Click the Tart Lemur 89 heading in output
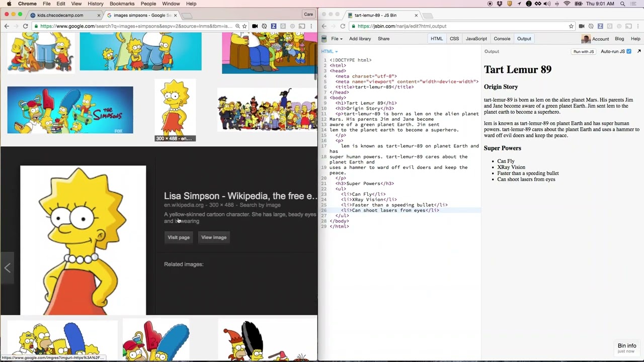This screenshot has width=644, height=362. point(517,70)
